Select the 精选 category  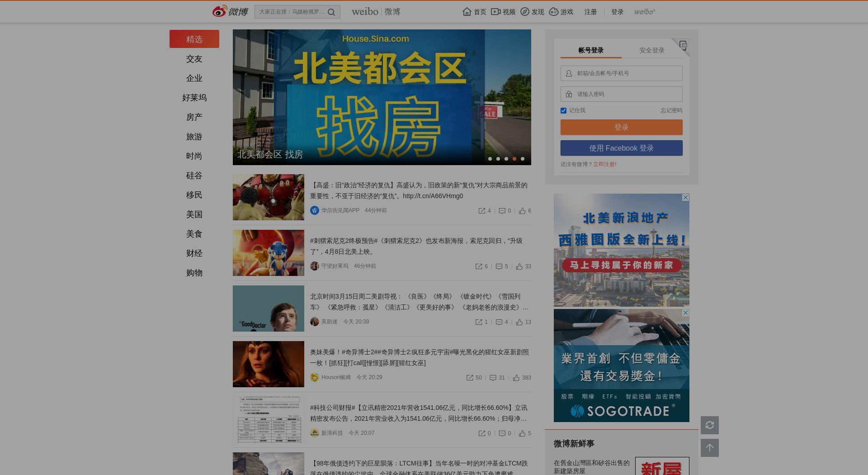click(x=194, y=39)
